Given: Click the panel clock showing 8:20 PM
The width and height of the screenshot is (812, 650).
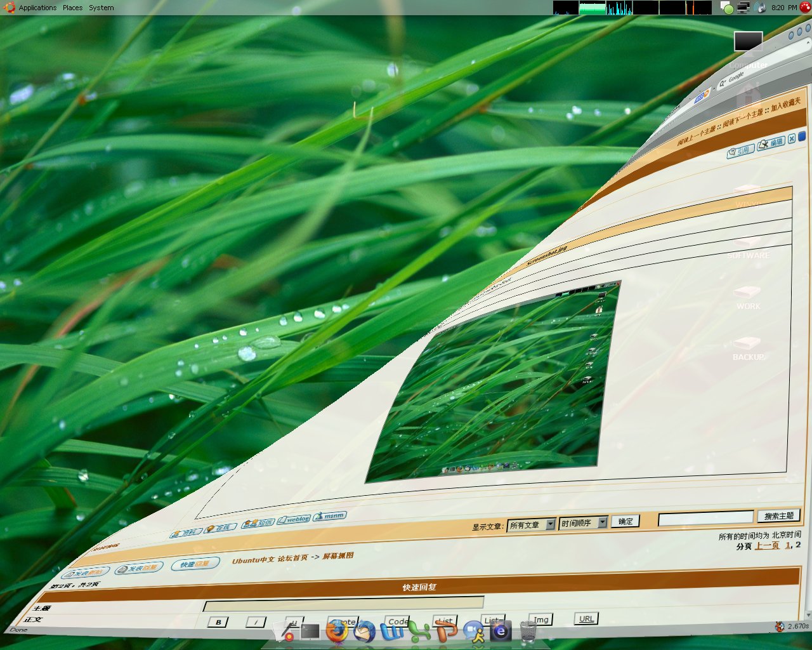Looking at the screenshot, I should tap(784, 8).
